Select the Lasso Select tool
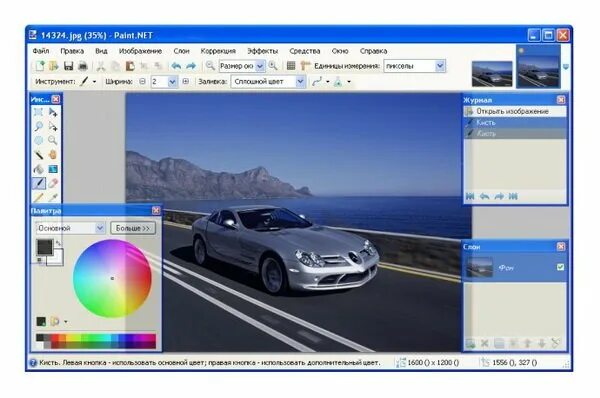Image resolution: width=600 pixels, height=398 pixels. tap(38, 126)
